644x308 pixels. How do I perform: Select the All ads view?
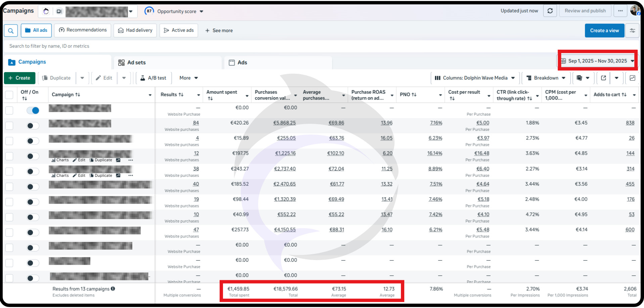[x=36, y=30]
